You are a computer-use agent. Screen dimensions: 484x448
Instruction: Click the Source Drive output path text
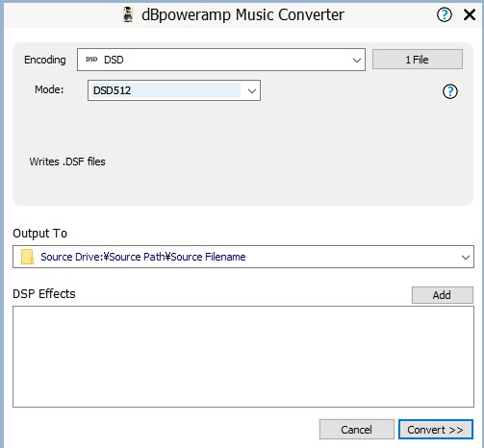(143, 257)
